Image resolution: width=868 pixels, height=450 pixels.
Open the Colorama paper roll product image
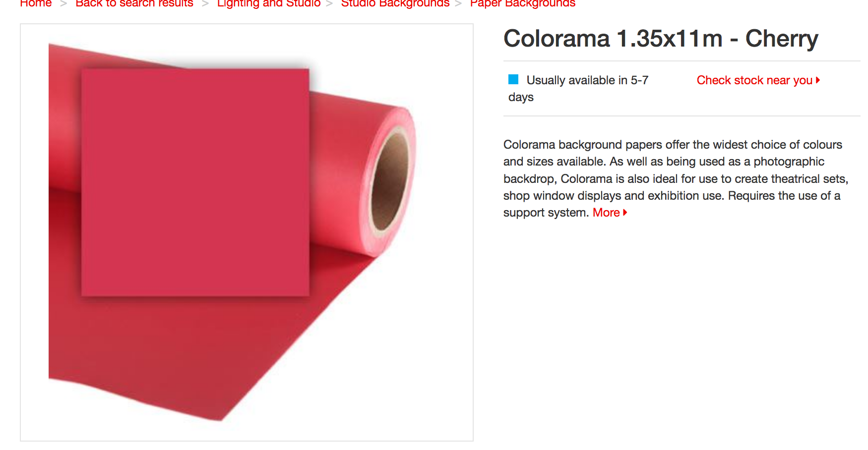[x=247, y=232]
